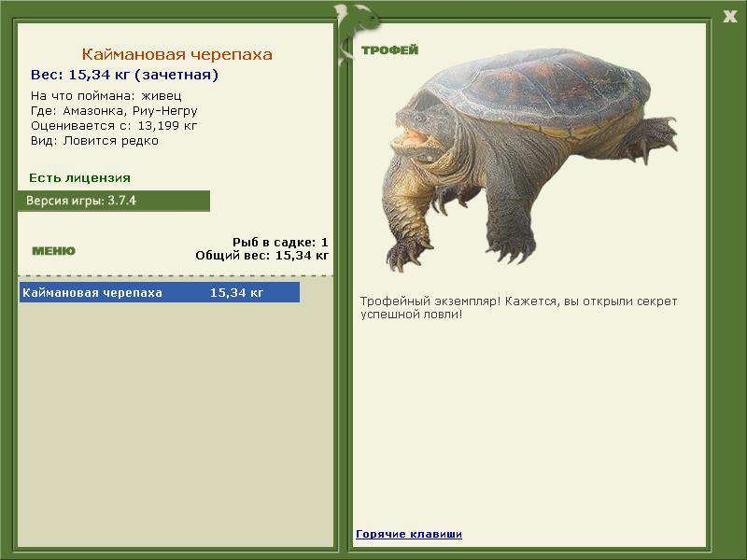Viewport: 747px width, 560px height.
Task: Open the МЕНЮ button
Action: [x=53, y=251]
